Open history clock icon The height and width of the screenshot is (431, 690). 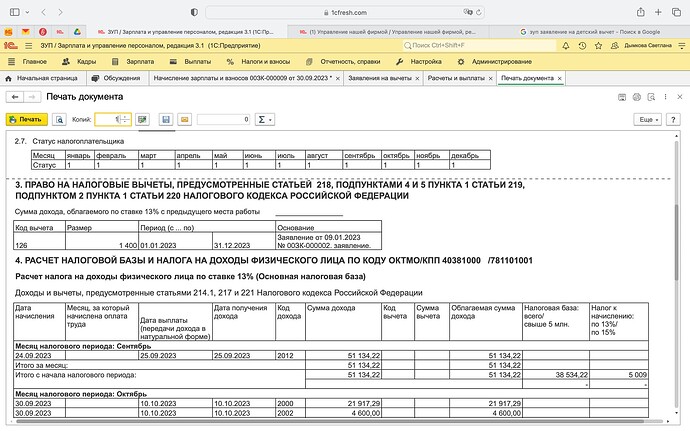click(582, 45)
